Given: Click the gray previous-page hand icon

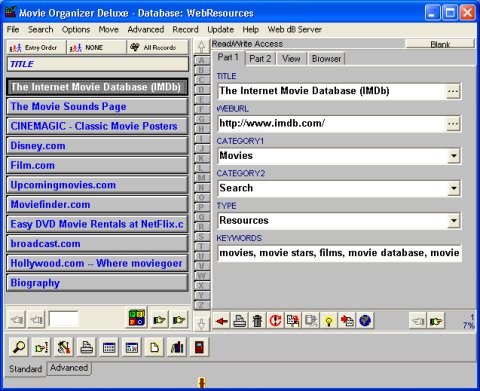Looking at the screenshot, I should (36, 320).
